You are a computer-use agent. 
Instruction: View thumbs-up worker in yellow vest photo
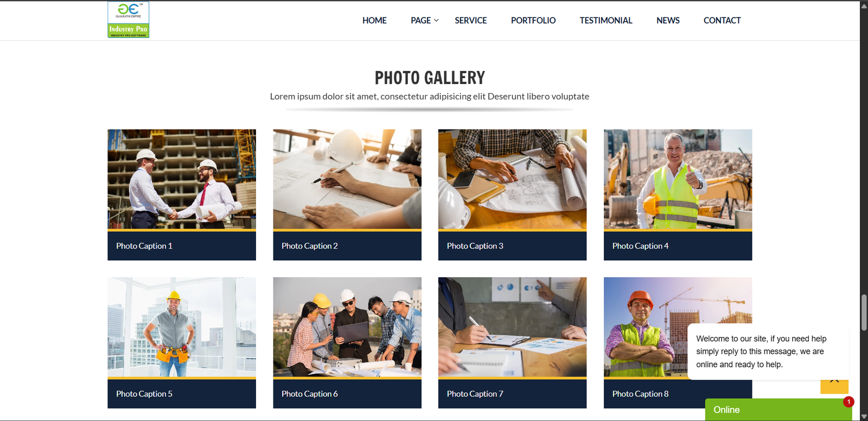(678, 179)
